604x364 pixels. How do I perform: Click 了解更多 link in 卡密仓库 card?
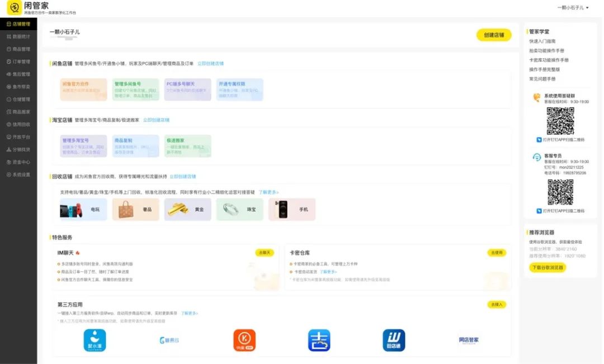click(328, 272)
